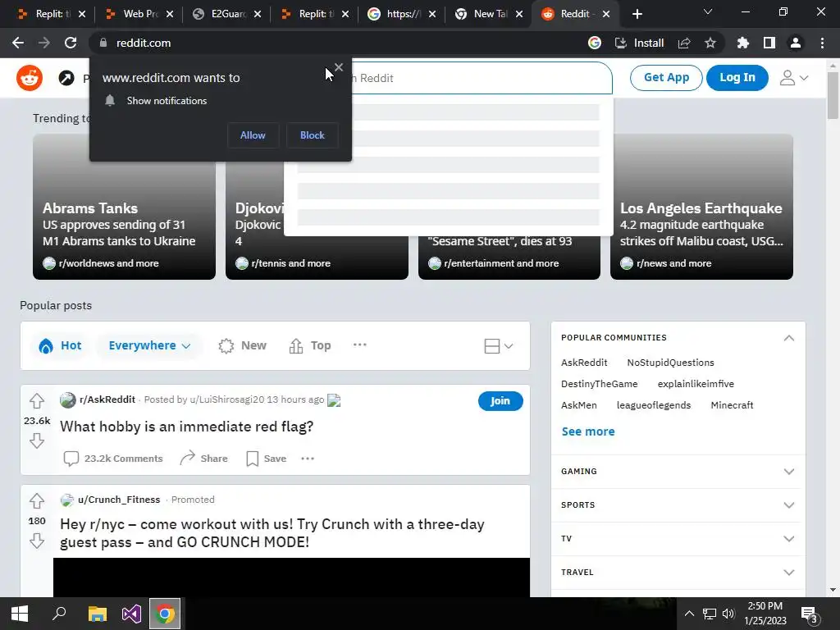The width and height of the screenshot is (840, 630).
Task: Go back to the previous page
Action: pyautogui.click(x=18, y=43)
